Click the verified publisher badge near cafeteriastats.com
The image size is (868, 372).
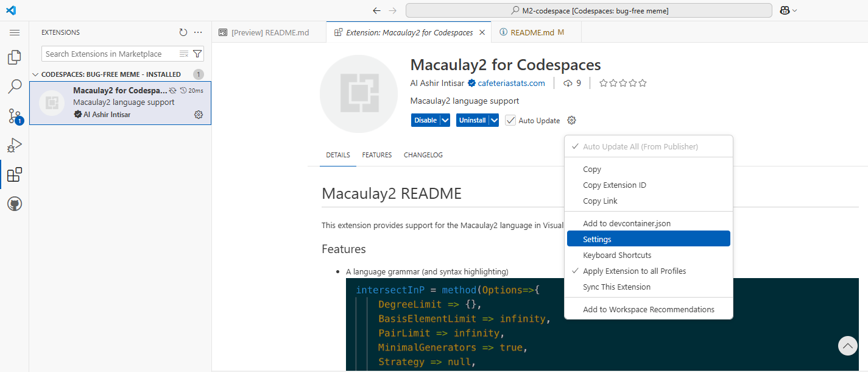tap(471, 84)
